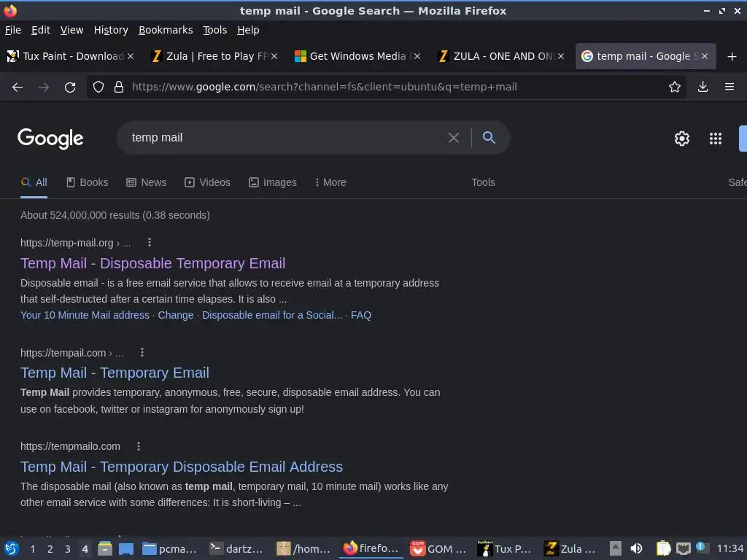Click the forward navigation arrow
The width and height of the screenshot is (747, 560).
[x=43, y=87]
